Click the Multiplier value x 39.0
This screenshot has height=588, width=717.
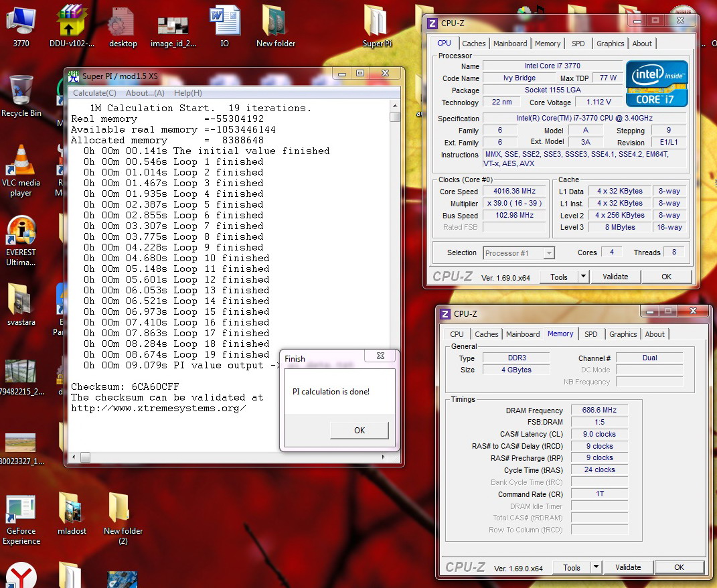tap(514, 203)
